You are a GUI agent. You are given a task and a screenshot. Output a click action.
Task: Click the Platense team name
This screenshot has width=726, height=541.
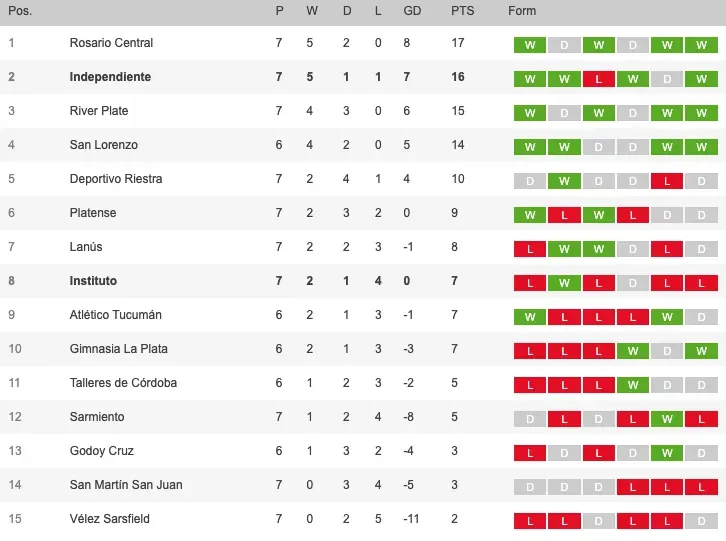click(93, 213)
